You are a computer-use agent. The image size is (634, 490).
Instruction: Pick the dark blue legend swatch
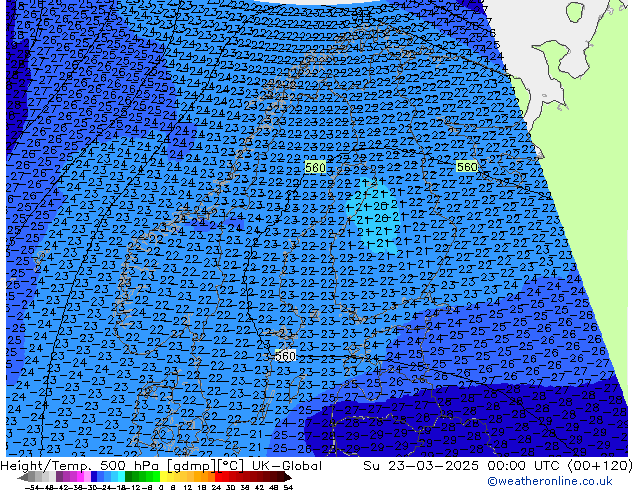94,476
